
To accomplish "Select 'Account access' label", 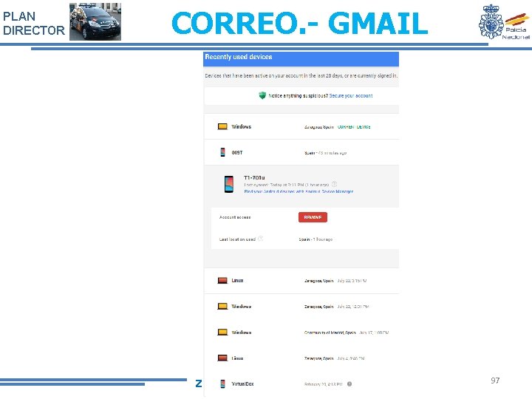I will point(235,217).
